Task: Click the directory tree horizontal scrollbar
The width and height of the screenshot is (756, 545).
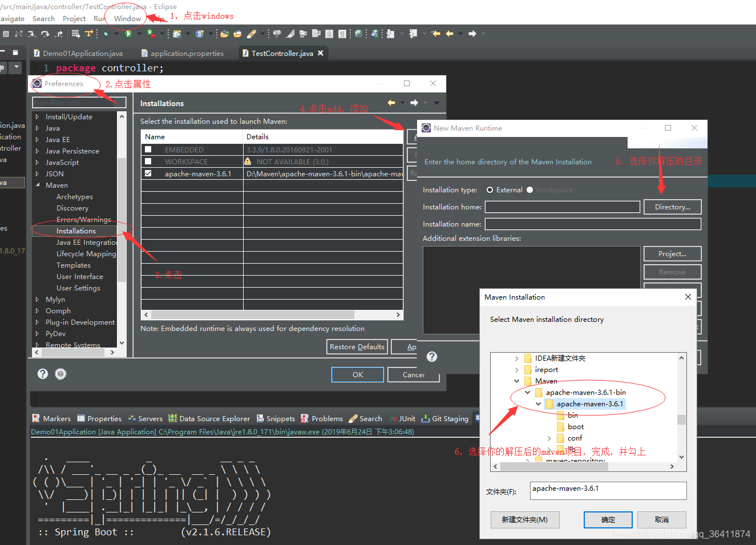Action: 553,466
